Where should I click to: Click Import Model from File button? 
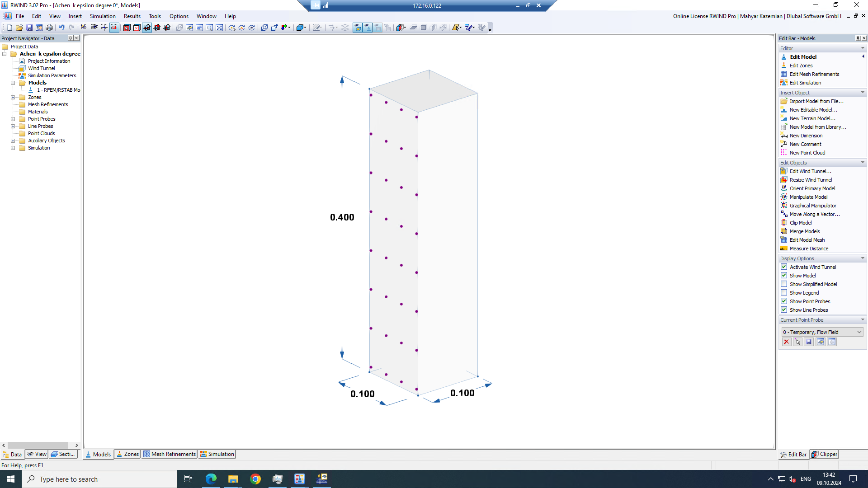point(817,101)
